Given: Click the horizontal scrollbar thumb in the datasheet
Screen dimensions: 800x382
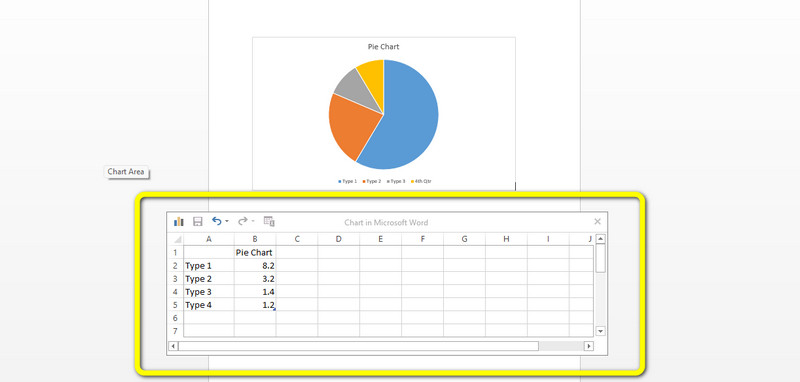Looking at the screenshot, I should [358, 346].
